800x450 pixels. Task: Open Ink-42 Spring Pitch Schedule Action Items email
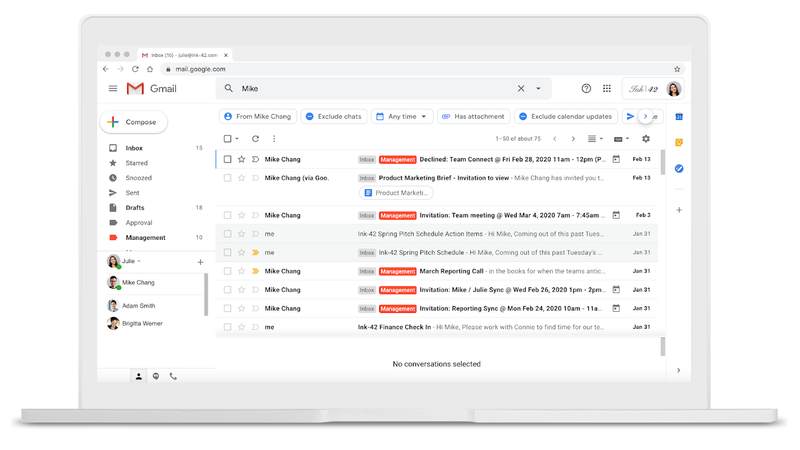[437, 234]
